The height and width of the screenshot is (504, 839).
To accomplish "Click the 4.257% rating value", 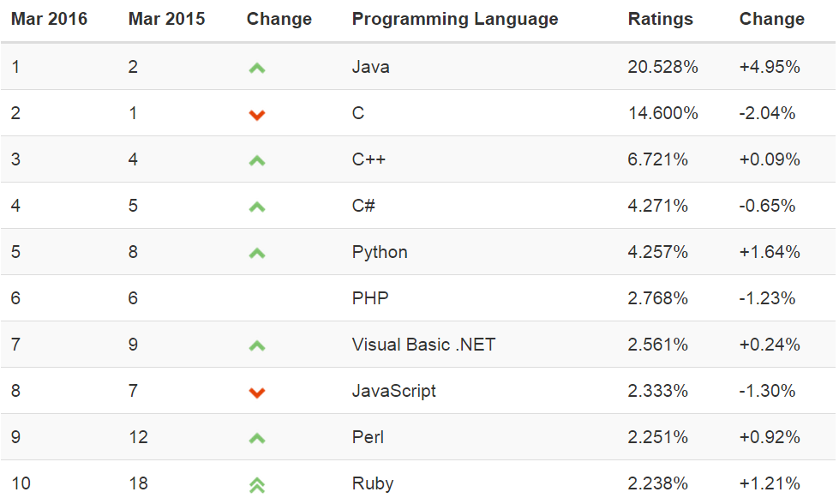I will click(x=657, y=252).
